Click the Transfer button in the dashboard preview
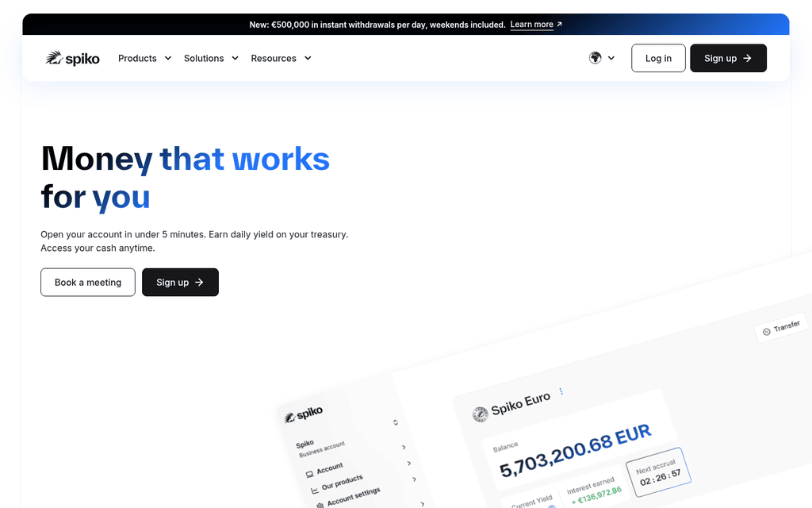This screenshot has width=812, height=508. [x=781, y=328]
